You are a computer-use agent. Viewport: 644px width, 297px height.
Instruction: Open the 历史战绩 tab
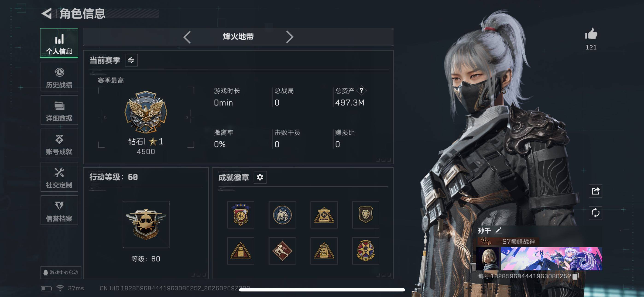coord(59,77)
